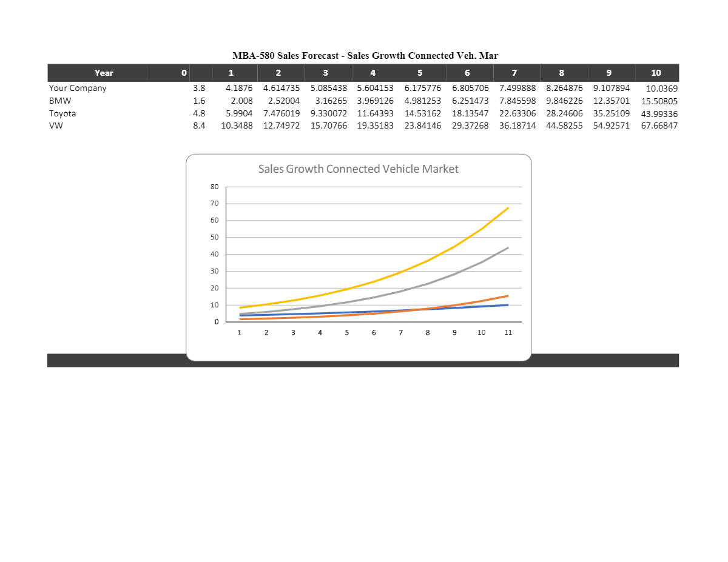Select cell value 28.24606
728x562 pixels.
(564, 113)
